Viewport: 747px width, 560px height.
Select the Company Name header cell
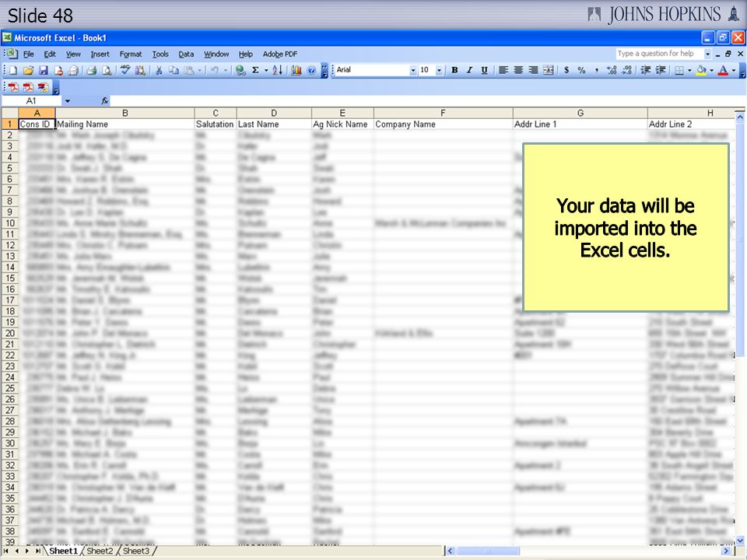[x=443, y=124]
